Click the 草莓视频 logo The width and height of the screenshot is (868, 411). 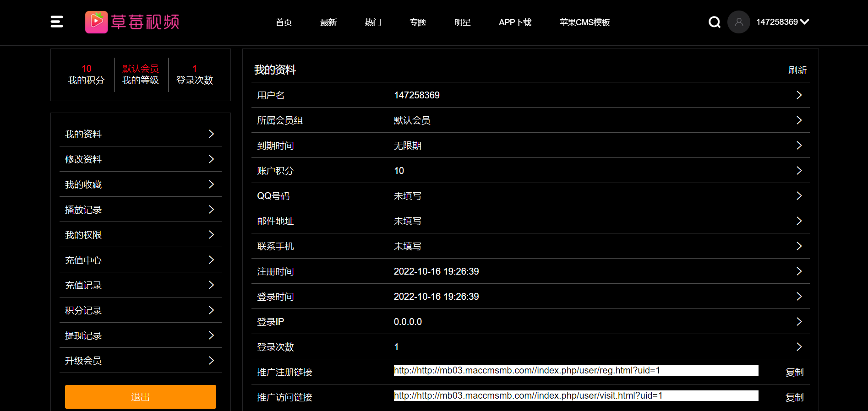click(132, 22)
